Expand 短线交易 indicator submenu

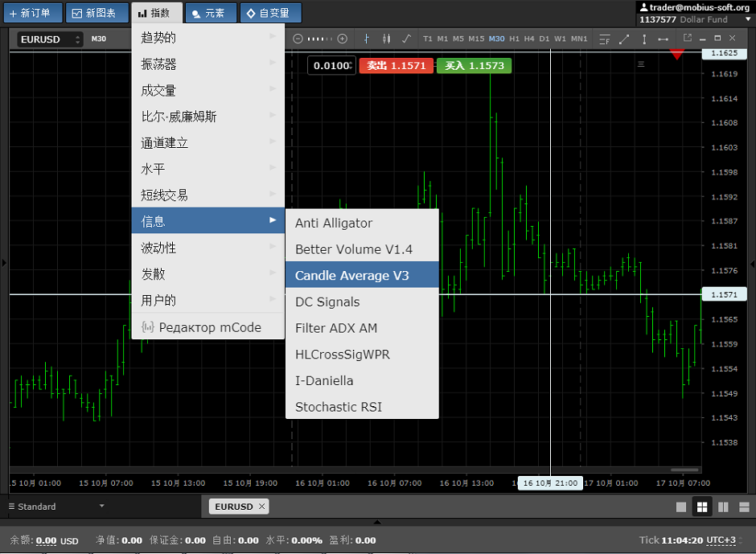(207, 195)
